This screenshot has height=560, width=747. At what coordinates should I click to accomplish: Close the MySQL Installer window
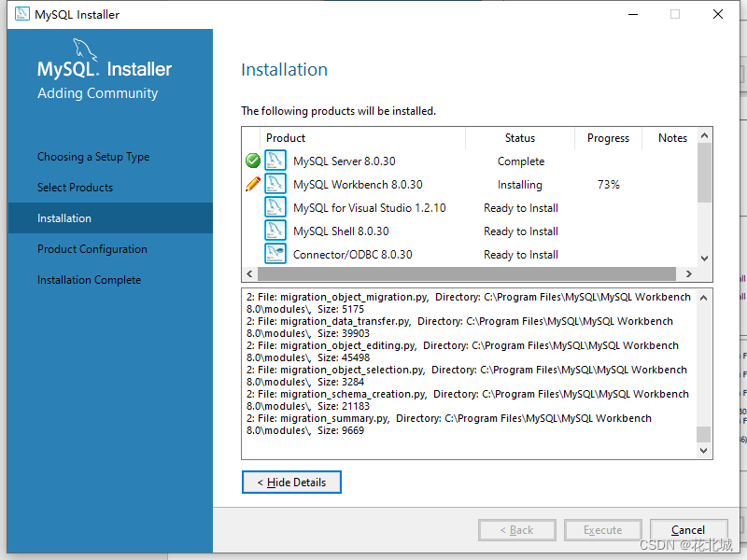pos(718,14)
